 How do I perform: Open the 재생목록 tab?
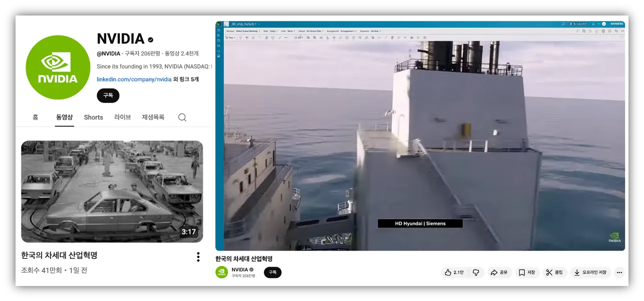point(153,117)
